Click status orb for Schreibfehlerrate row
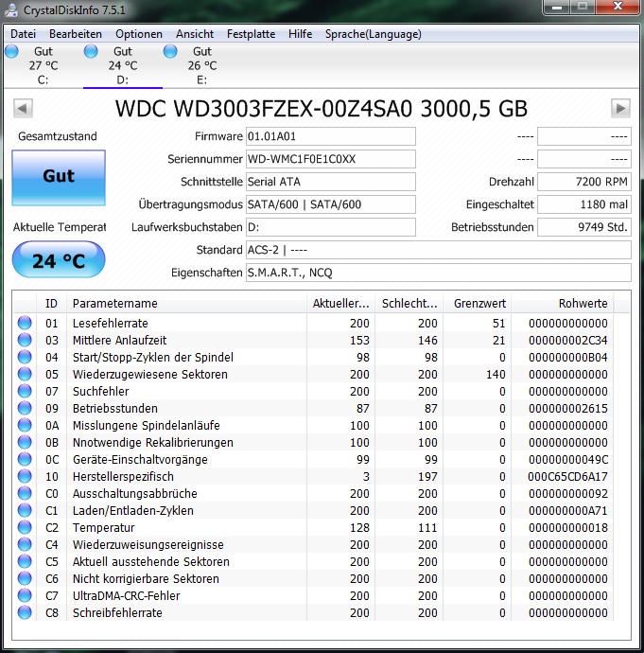 click(25, 612)
